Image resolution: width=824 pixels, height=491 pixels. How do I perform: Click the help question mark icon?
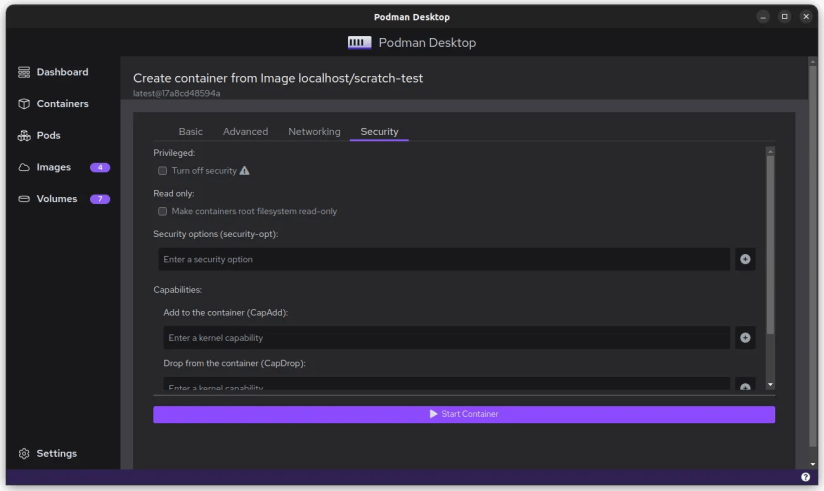805,477
